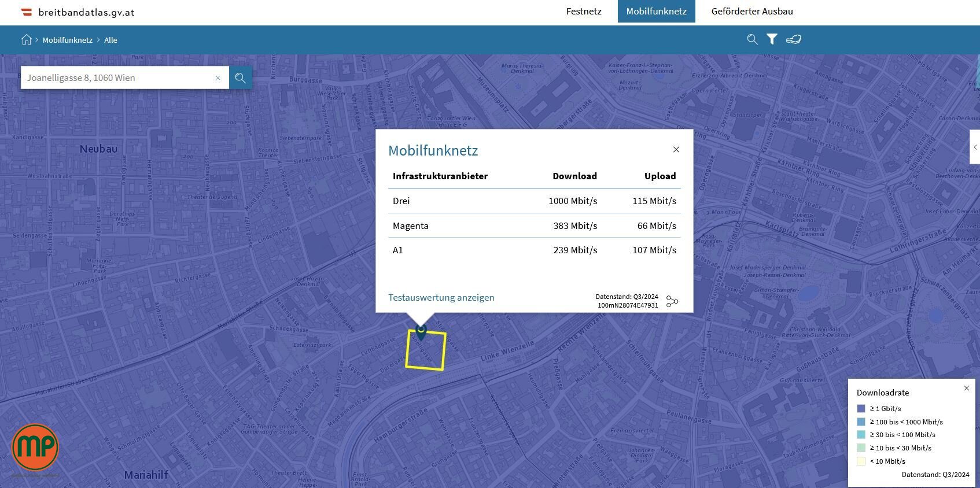This screenshot has width=980, height=488.
Task: Click the A1 provider row
Action: (x=535, y=250)
